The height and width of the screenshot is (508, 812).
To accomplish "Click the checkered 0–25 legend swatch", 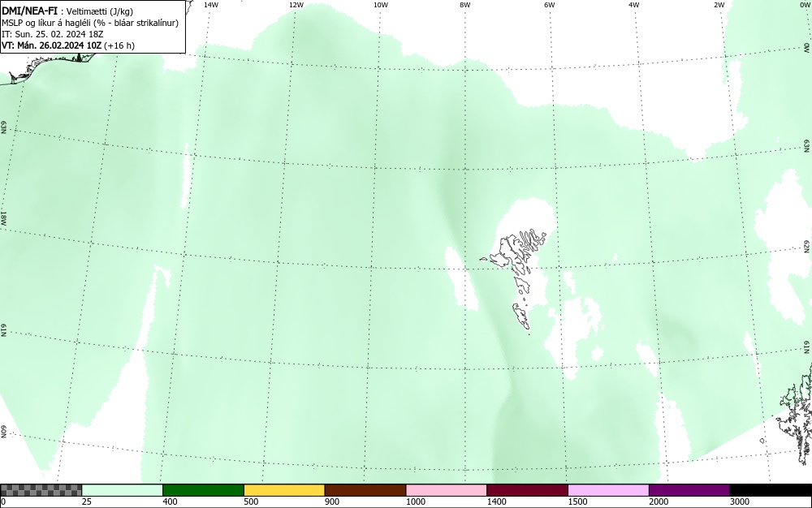I will click(x=41, y=490).
